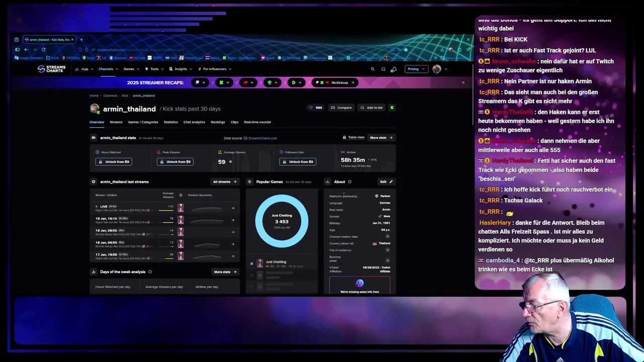Switch to the Overview tab
The height and width of the screenshot is (362, 644).
(x=97, y=122)
